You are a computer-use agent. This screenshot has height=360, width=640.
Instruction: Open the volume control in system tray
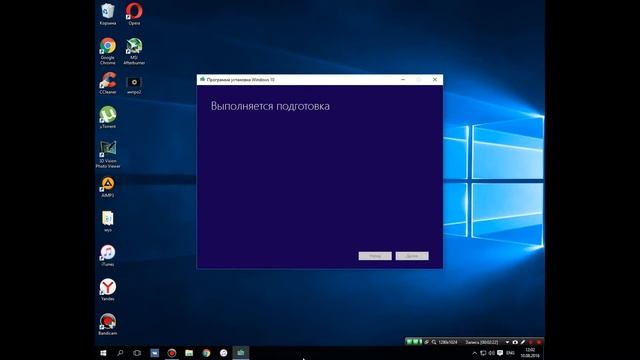(491, 353)
